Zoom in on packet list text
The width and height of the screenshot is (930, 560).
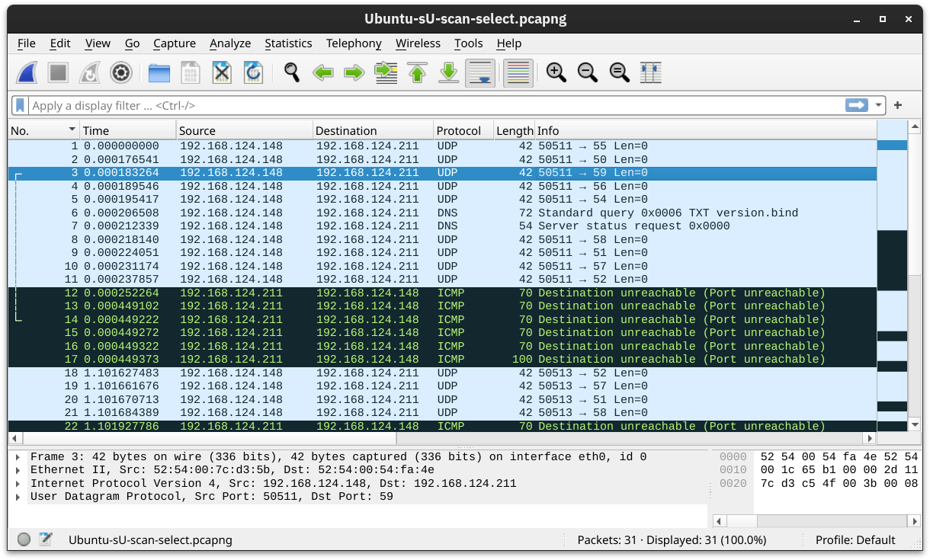coord(556,72)
